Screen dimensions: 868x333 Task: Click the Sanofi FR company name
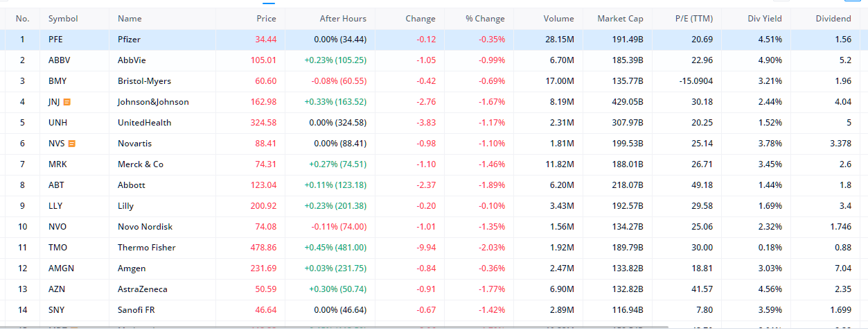pyautogui.click(x=136, y=310)
